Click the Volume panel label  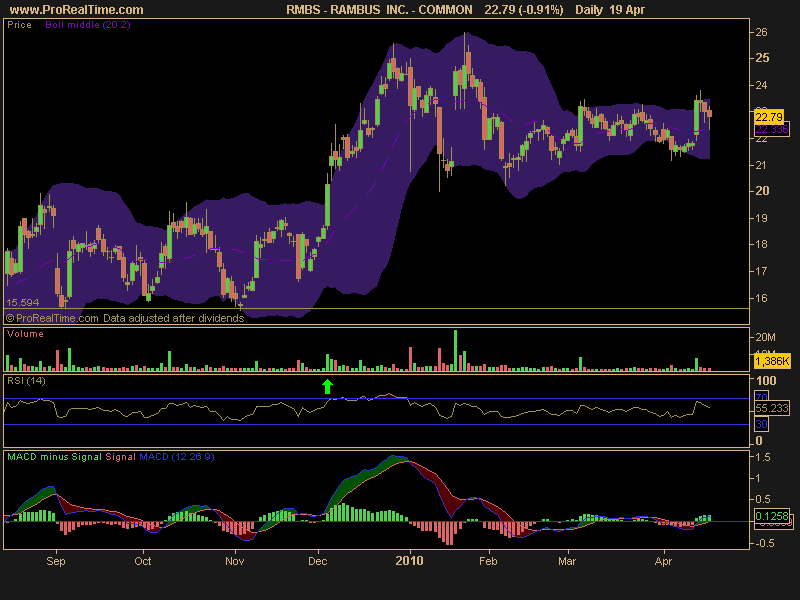pos(26,334)
